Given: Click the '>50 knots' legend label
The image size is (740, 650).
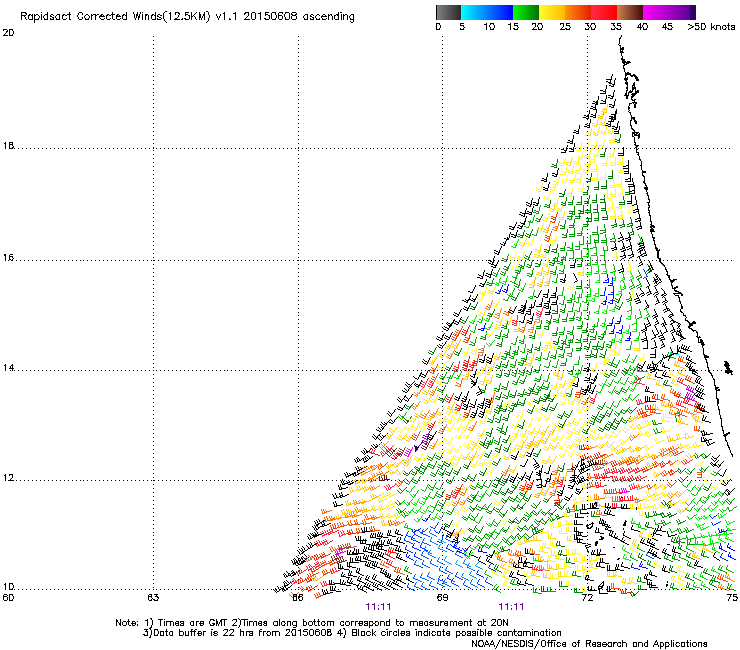Looking at the screenshot, I should (711, 27).
